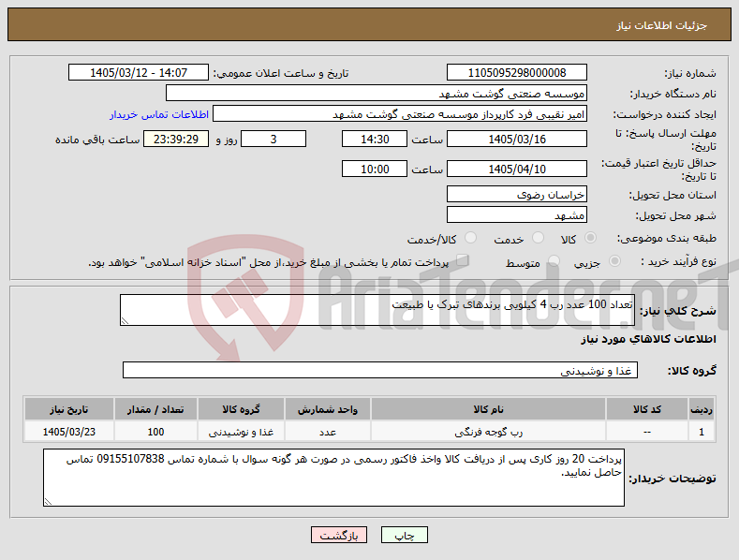Click the request creator field
This screenshot has width=739, height=560.
[x=400, y=114]
